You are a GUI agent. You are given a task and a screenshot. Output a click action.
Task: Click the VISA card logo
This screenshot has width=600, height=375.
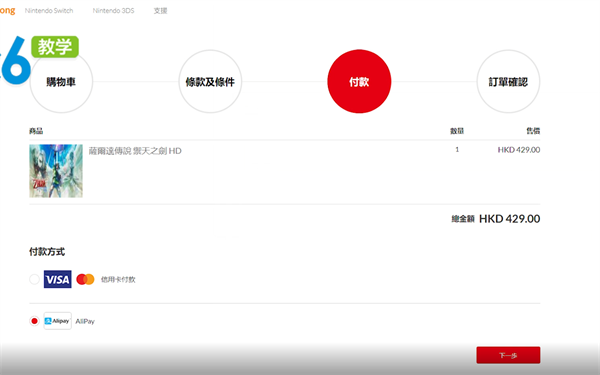point(57,279)
